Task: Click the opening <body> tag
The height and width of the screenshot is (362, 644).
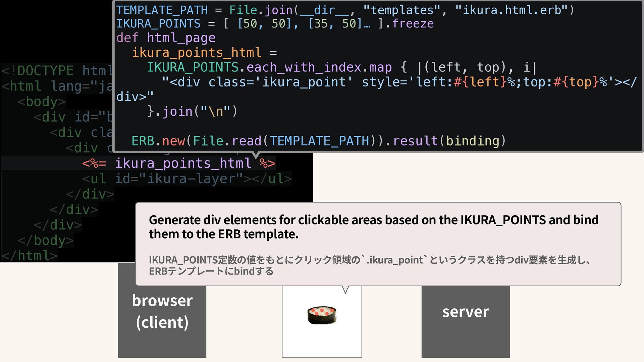Action: click(x=42, y=102)
